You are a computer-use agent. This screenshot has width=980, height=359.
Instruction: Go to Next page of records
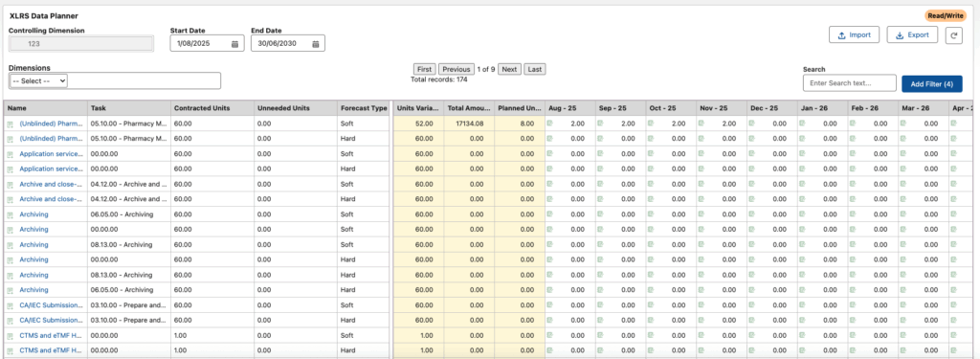click(x=509, y=70)
